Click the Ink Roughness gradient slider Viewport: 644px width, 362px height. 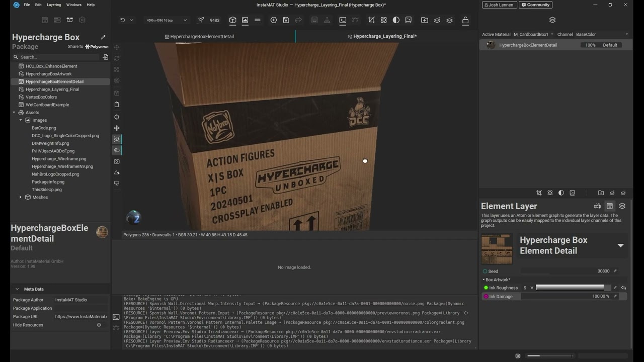click(570, 288)
